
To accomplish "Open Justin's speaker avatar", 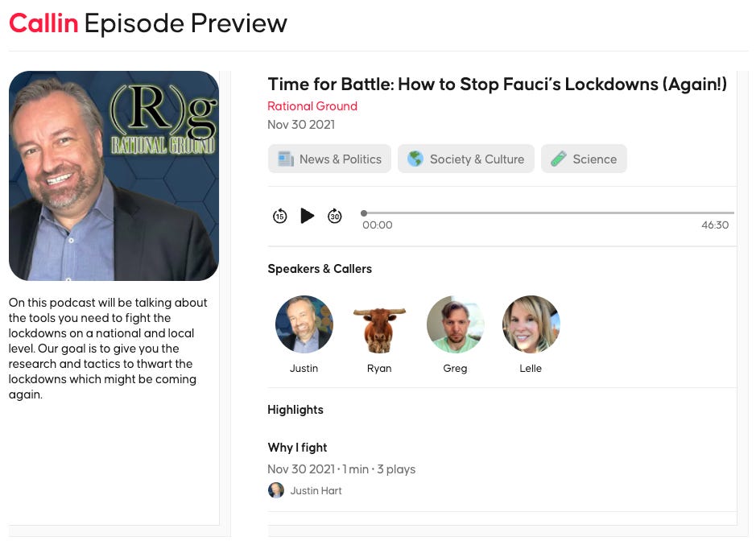I will pyautogui.click(x=304, y=324).
